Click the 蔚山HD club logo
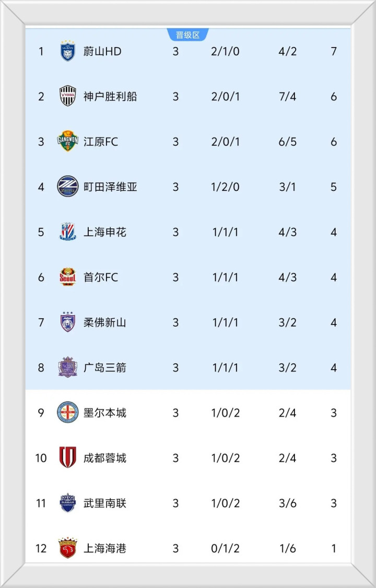Viewport: 376px width, 588px height. pyautogui.click(x=67, y=51)
